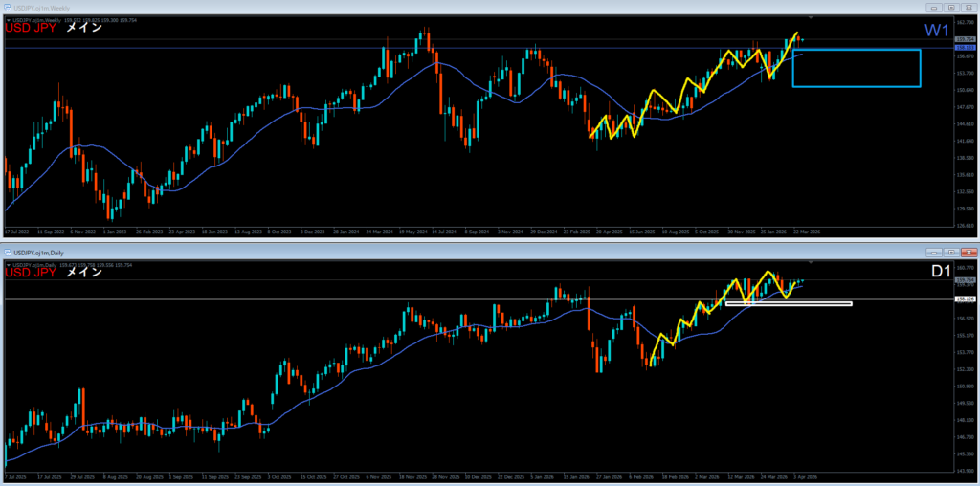Close the USDJPY Weekly chart window
Viewport: 980px width, 486px height.
coord(969,9)
